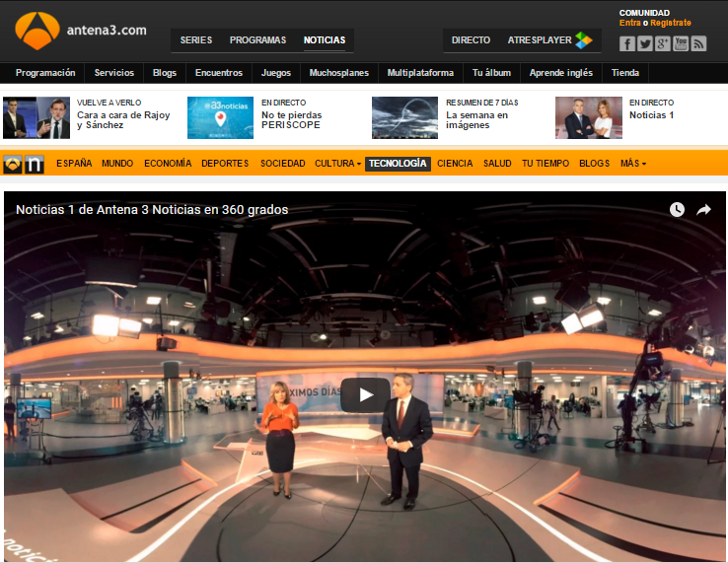Open ATRESPLAYER link
The image size is (728, 563).
[540, 40]
